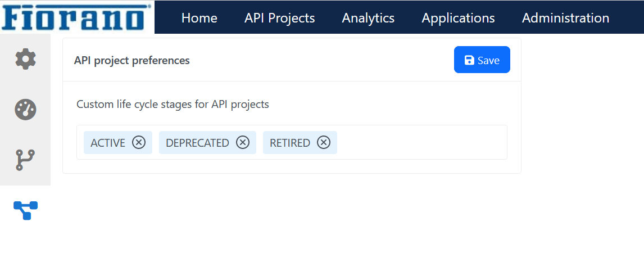Select the DEPRECATED tag label
The height and width of the screenshot is (253, 644).
pyautogui.click(x=197, y=142)
